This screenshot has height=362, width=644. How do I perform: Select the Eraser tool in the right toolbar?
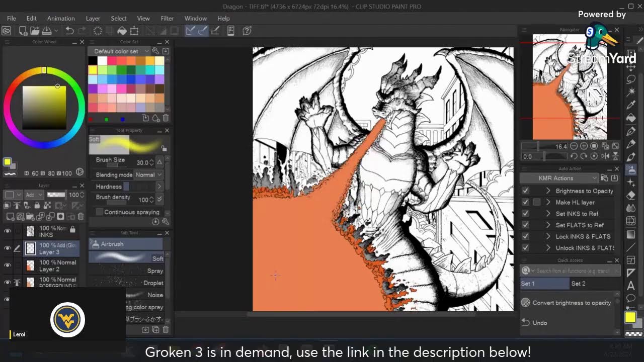[x=630, y=196]
